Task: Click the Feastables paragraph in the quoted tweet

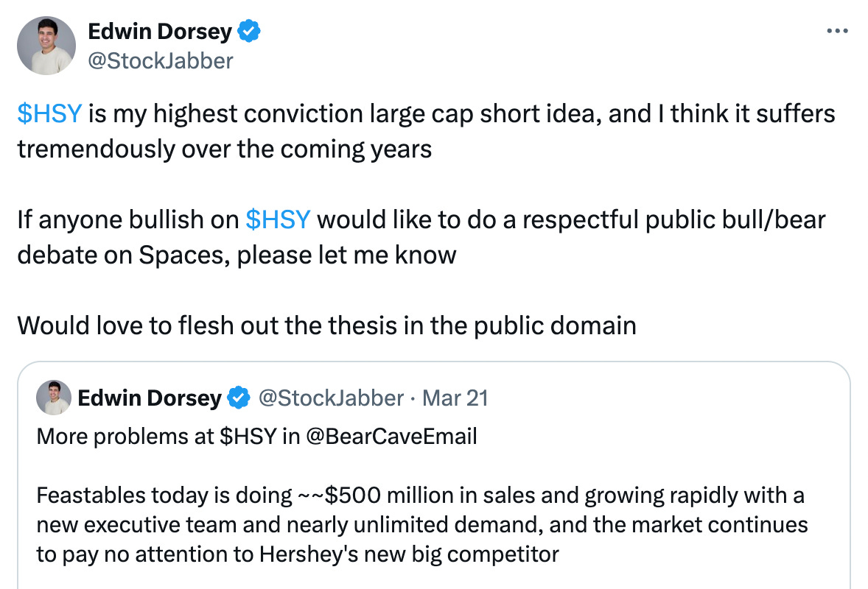Action: pos(420,525)
